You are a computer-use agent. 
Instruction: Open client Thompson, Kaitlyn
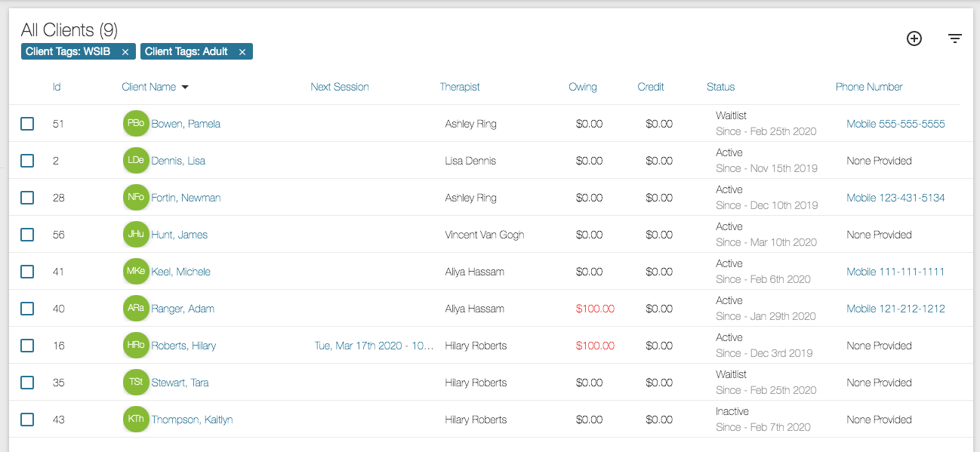[192, 420]
